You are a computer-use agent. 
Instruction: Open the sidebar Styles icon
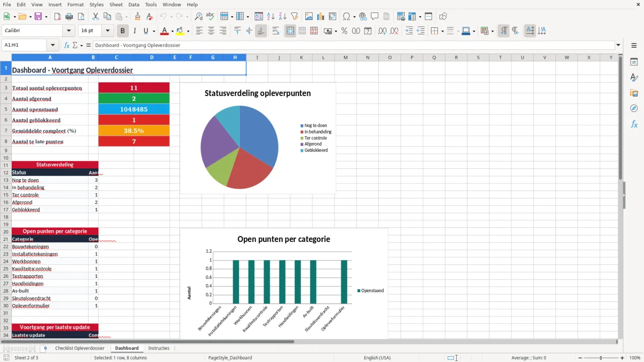pos(634,78)
